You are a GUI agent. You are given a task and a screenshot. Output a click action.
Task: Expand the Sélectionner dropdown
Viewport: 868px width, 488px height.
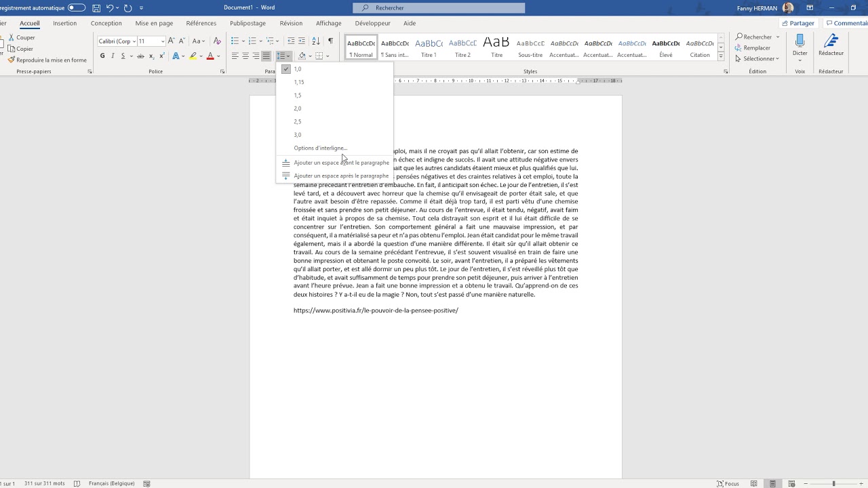(x=757, y=59)
